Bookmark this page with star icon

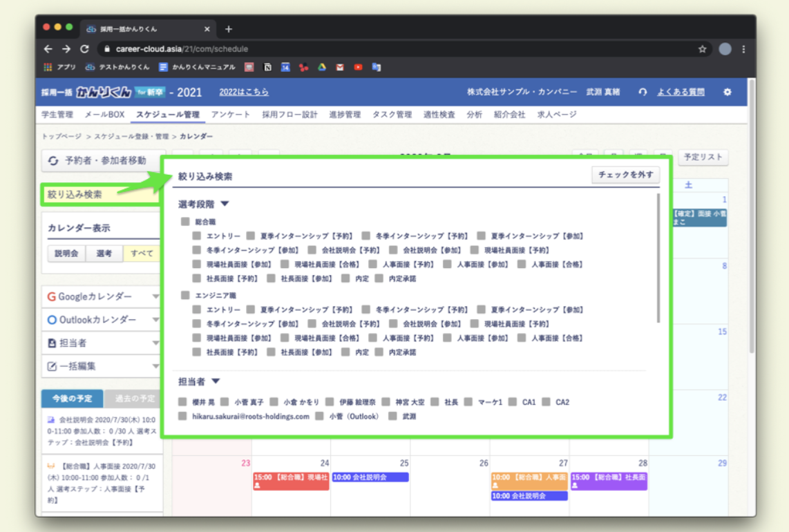702,49
